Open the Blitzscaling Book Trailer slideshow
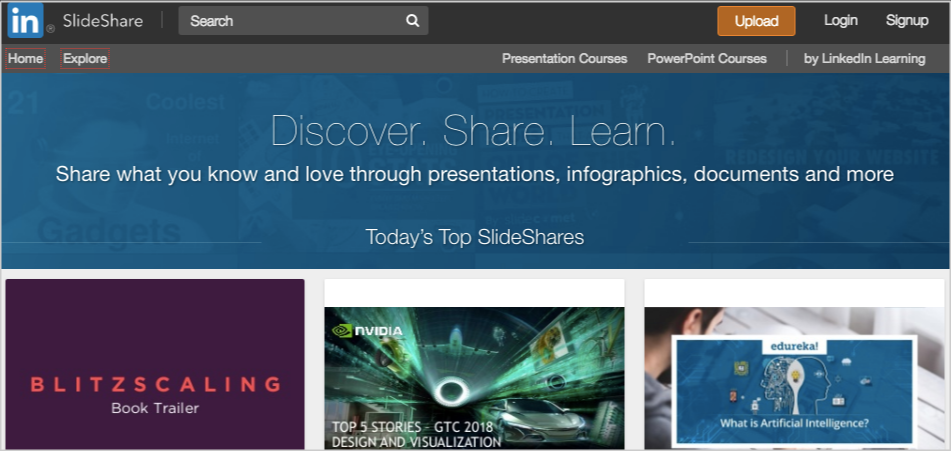The image size is (951, 451). point(155,364)
